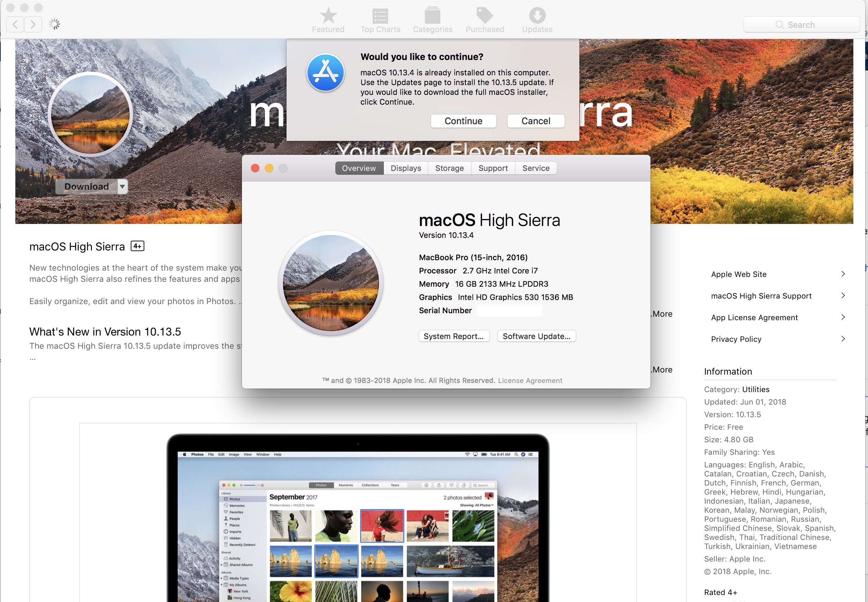Expand the Download button dropdown arrow
Screen dimensions: 868x602
[x=121, y=187]
